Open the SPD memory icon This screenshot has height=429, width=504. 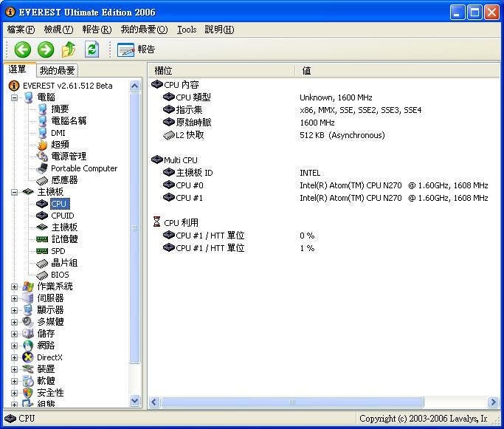coord(42,251)
